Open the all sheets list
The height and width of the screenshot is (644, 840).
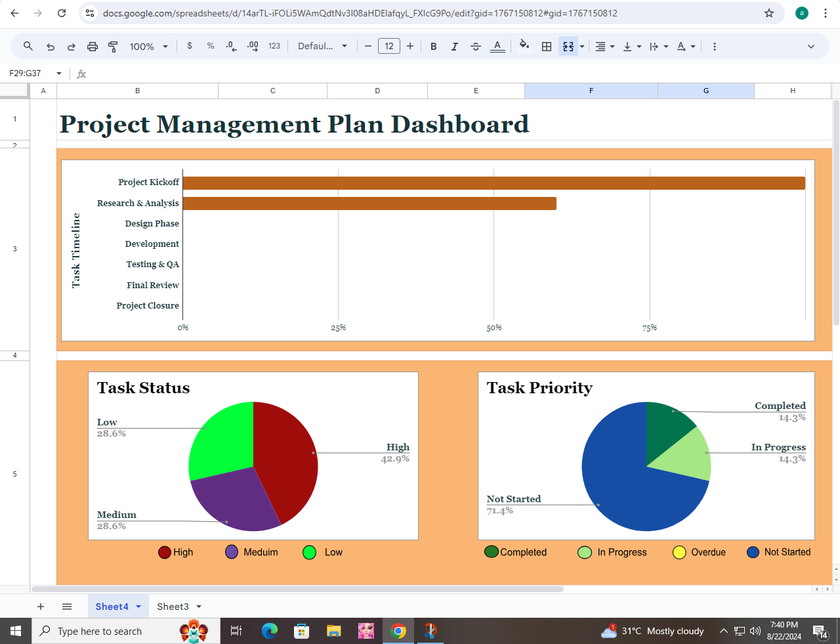(67, 607)
